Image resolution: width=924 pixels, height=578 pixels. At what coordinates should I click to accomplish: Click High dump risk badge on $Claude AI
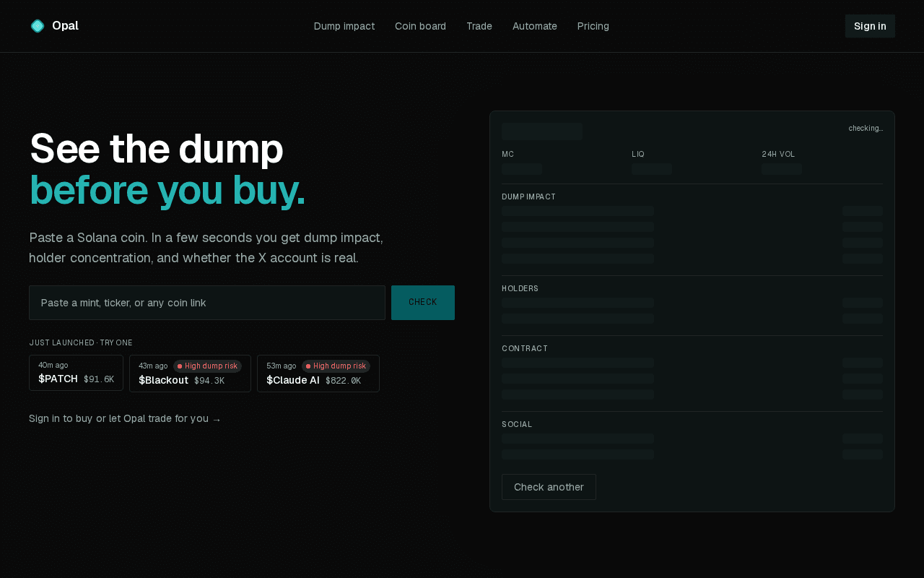click(336, 366)
